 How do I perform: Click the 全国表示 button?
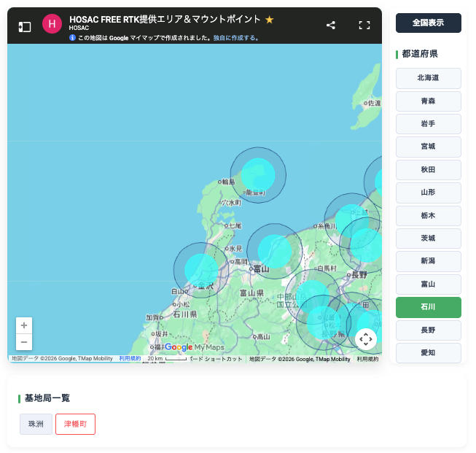429,23
